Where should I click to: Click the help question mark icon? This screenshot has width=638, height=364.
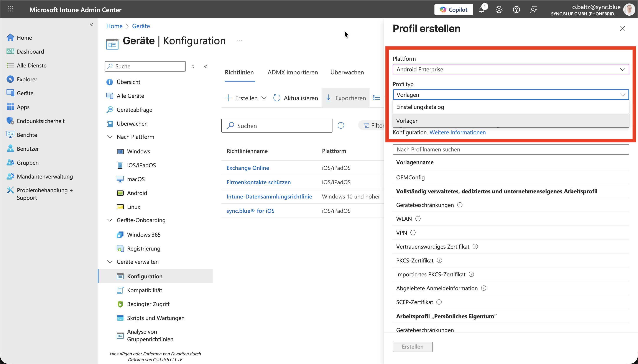(516, 10)
